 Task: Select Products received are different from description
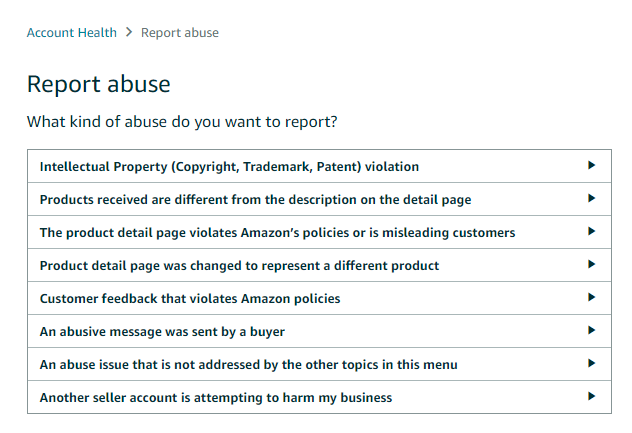pos(319,199)
